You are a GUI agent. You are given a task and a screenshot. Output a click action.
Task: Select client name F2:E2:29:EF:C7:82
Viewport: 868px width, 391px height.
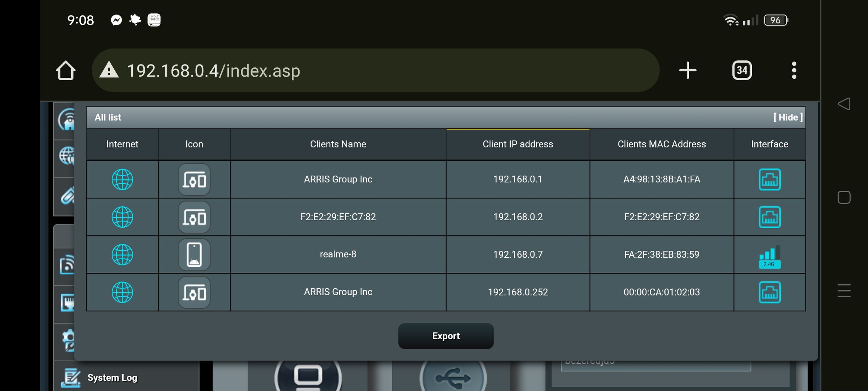338,217
